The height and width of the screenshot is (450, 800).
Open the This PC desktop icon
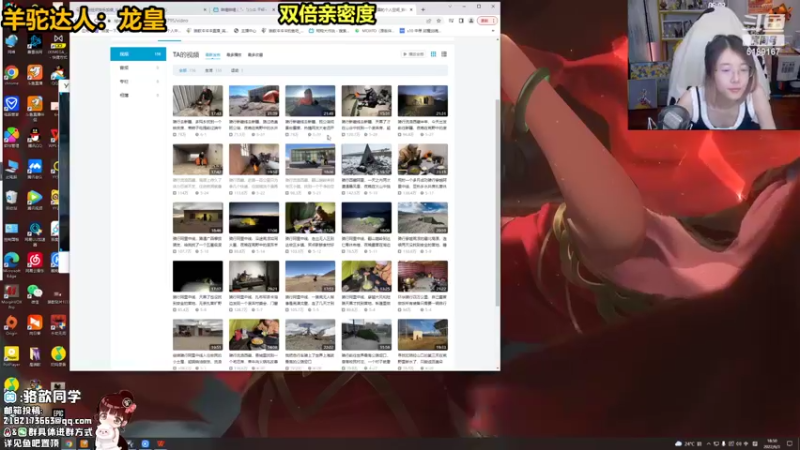point(11,167)
